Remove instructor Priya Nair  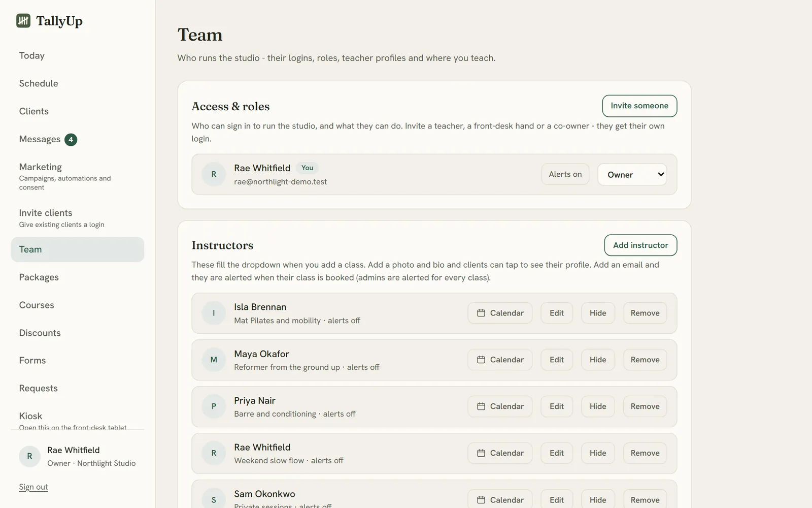pos(645,406)
